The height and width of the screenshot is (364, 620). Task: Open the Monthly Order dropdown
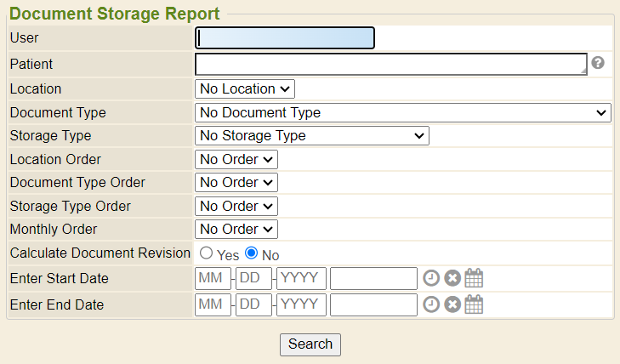pos(236,229)
